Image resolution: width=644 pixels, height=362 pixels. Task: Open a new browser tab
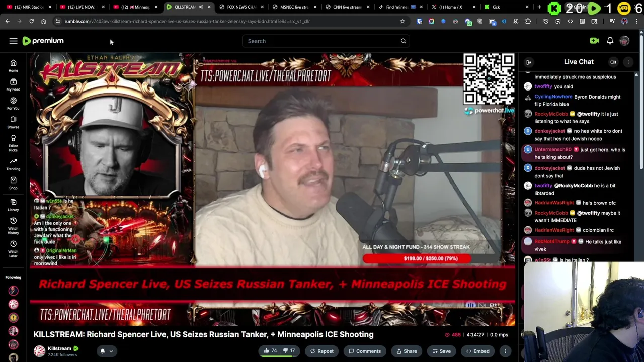click(x=539, y=7)
